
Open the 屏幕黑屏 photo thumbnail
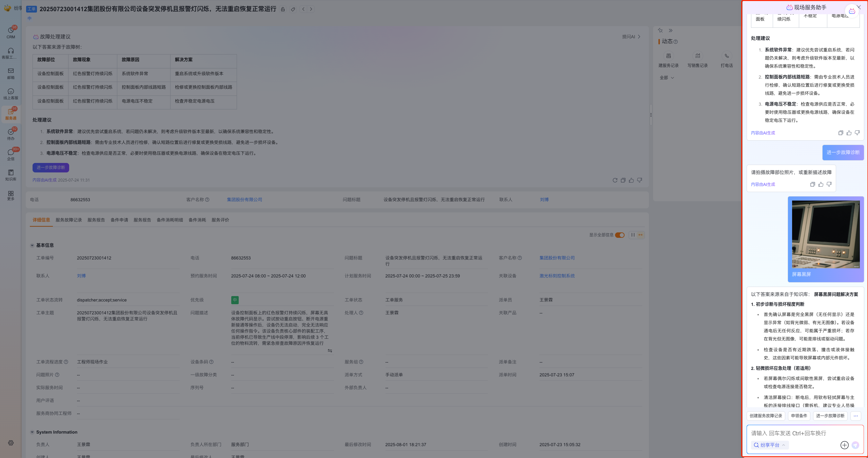[826, 234]
